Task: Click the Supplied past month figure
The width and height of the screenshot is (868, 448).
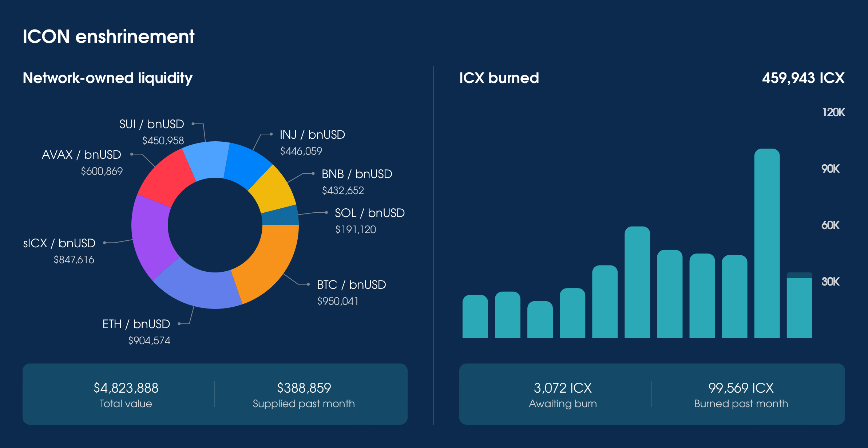Action: 304,388
